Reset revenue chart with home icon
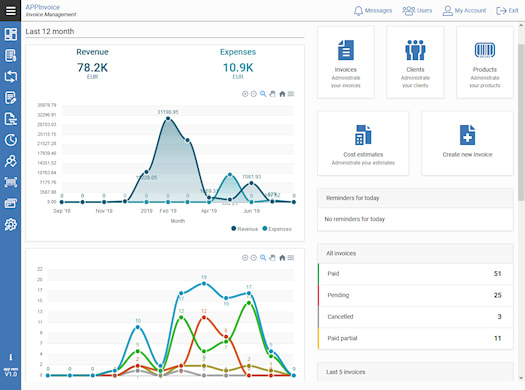 click(282, 94)
